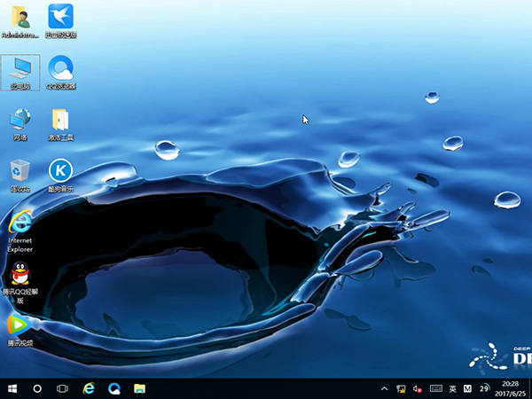The width and height of the screenshot is (532, 399).
Task: Open the 激活工具 folder on desktop
Action: (60, 121)
